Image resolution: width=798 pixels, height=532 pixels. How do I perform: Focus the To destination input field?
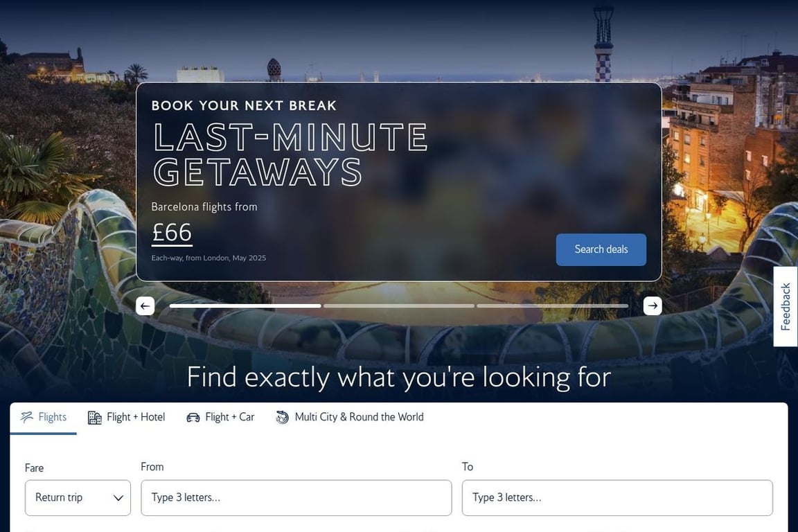(617, 498)
